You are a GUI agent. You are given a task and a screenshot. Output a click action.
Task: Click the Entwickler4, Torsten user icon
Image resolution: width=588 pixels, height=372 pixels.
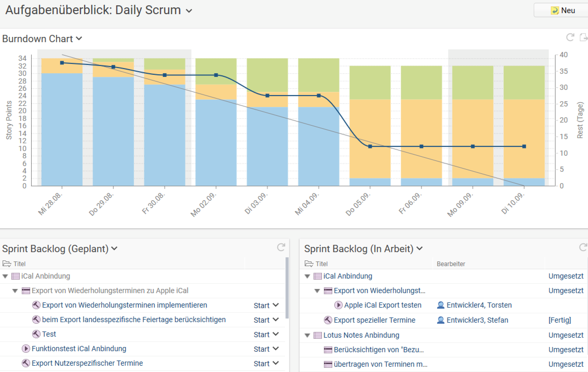(x=440, y=305)
